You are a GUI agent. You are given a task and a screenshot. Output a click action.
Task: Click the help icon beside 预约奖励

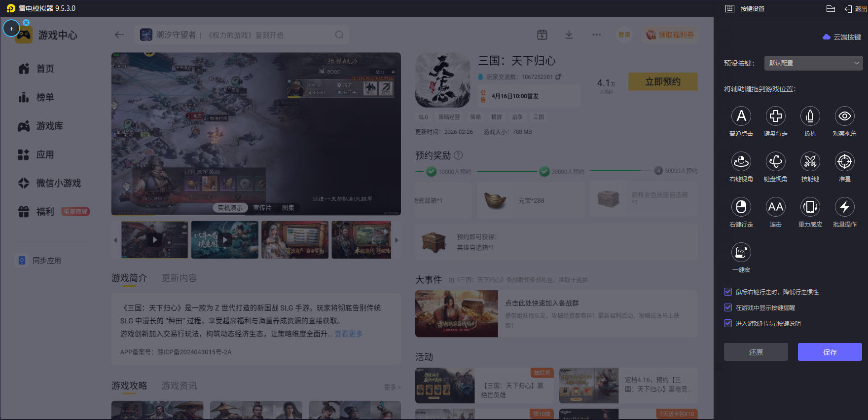pyautogui.click(x=458, y=155)
